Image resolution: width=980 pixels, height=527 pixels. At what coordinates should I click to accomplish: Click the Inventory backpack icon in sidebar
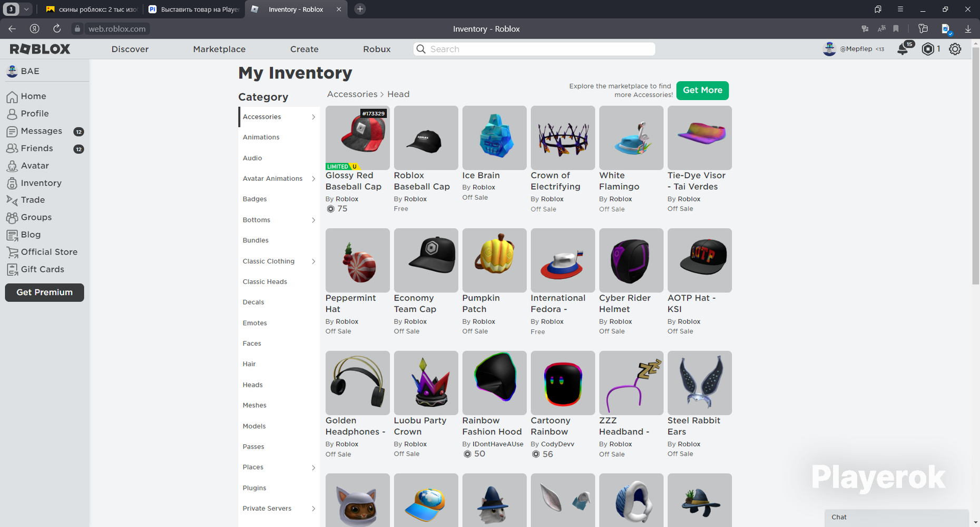click(x=12, y=183)
